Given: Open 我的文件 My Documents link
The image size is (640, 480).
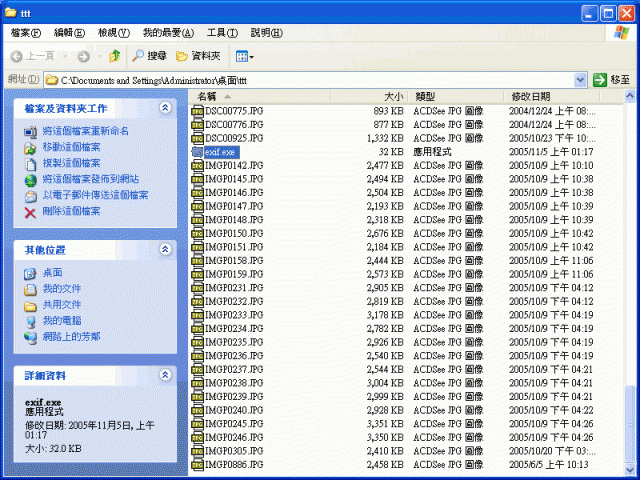Looking at the screenshot, I should [x=62, y=288].
